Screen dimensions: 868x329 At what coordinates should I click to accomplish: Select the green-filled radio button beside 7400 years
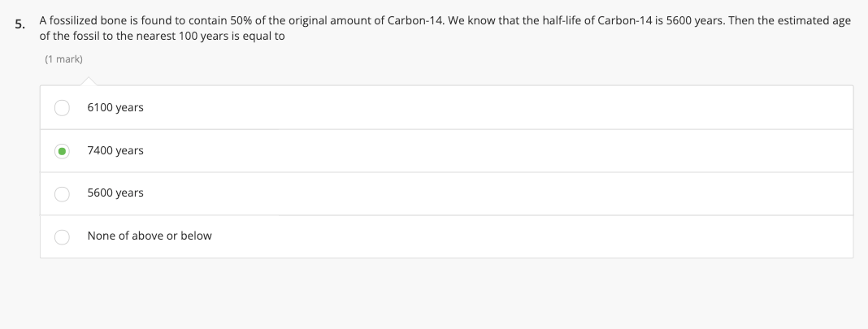coord(62,151)
